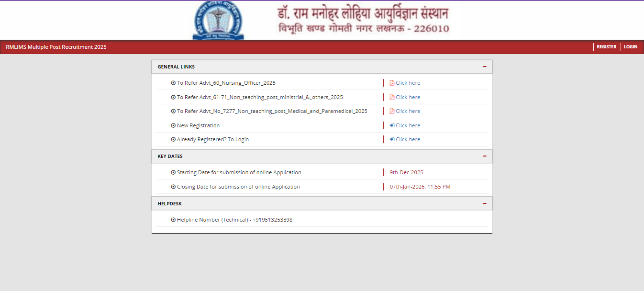Collapse the GENERAL LINKS section

click(x=485, y=67)
